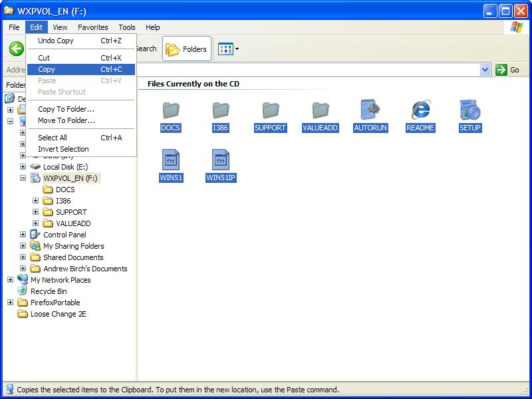Expand the SUPPORT folder in tree
This screenshot has height=399, width=532.
pos(35,212)
